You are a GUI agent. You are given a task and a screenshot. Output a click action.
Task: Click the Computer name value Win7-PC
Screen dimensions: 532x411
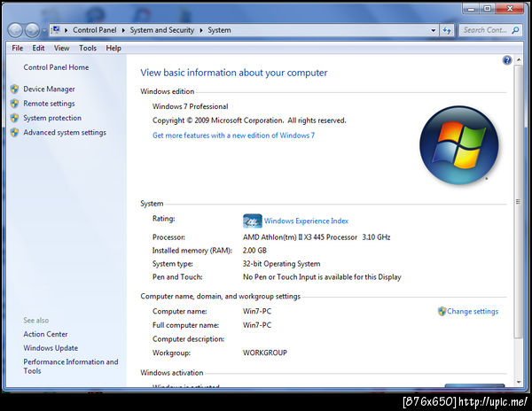pyautogui.click(x=257, y=312)
